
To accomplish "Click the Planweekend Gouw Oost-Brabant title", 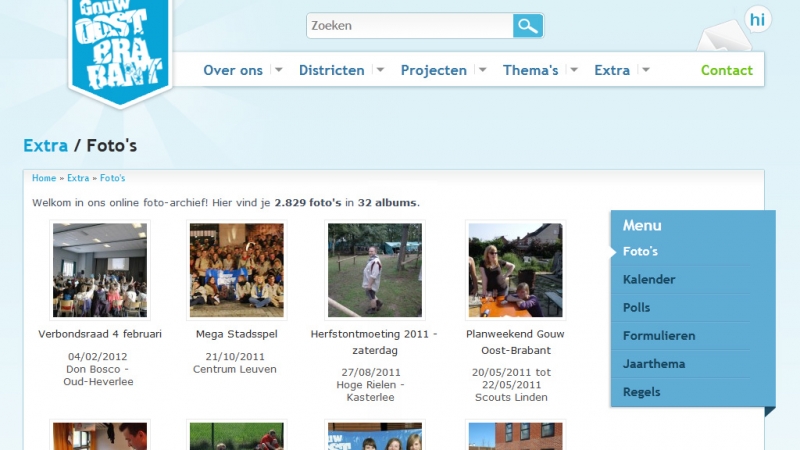I will pyautogui.click(x=515, y=342).
